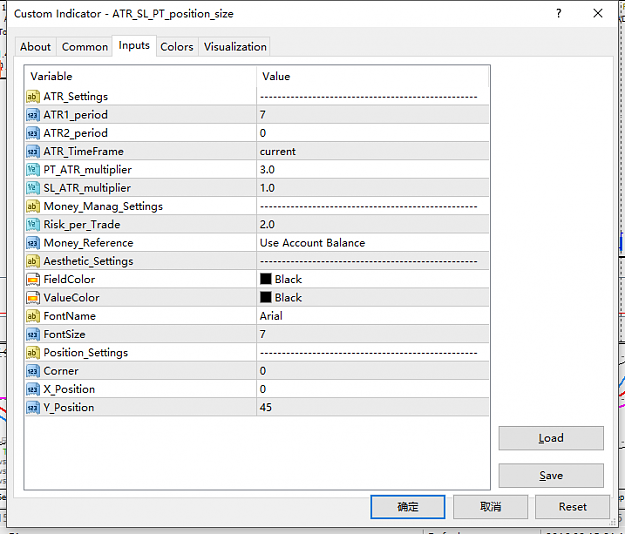
Task: Click the 'SL_ATR_multiplier' variable name
Action: (87, 188)
